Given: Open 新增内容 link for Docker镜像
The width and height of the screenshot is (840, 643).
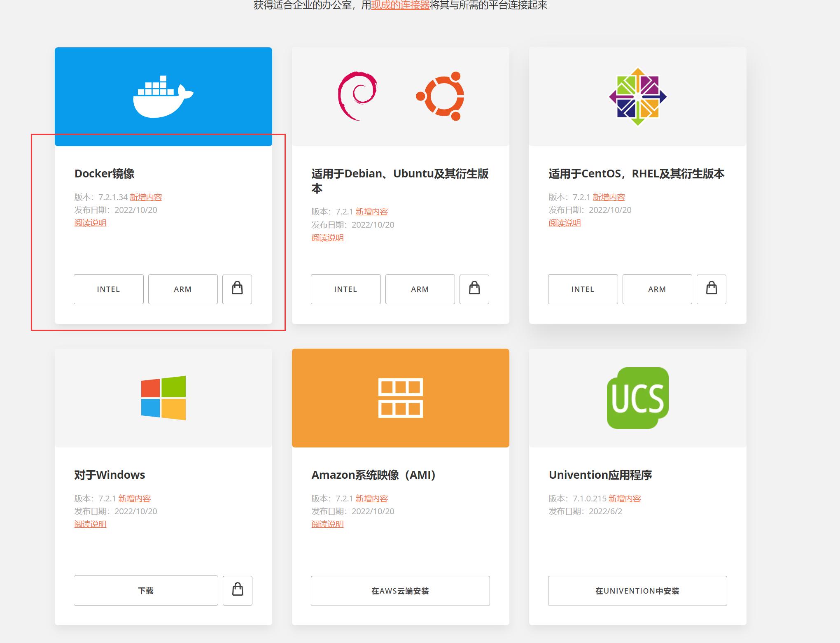Looking at the screenshot, I should [146, 197].
